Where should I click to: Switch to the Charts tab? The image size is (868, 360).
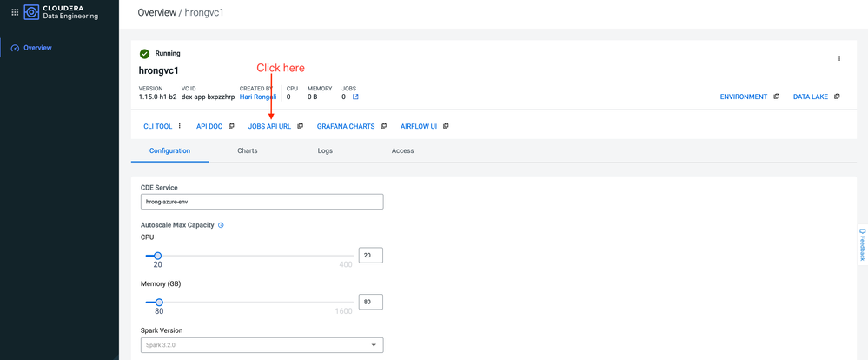pos(248,150)
